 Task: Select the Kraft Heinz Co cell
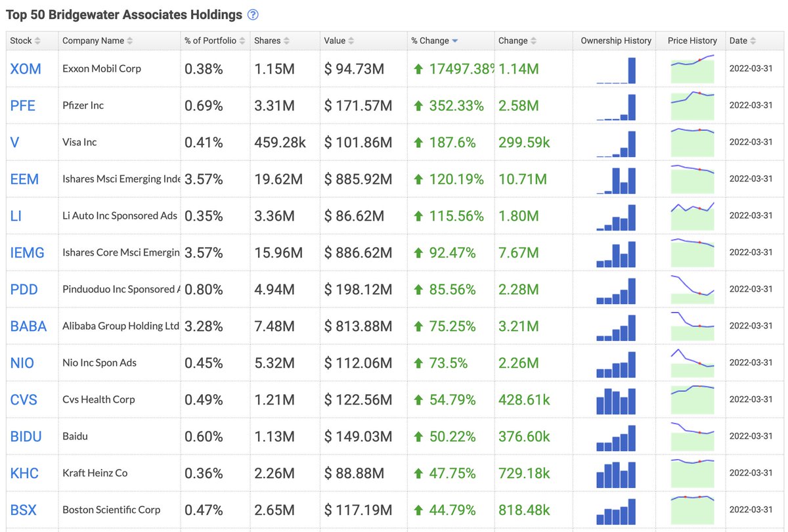(x=95, y=473)
